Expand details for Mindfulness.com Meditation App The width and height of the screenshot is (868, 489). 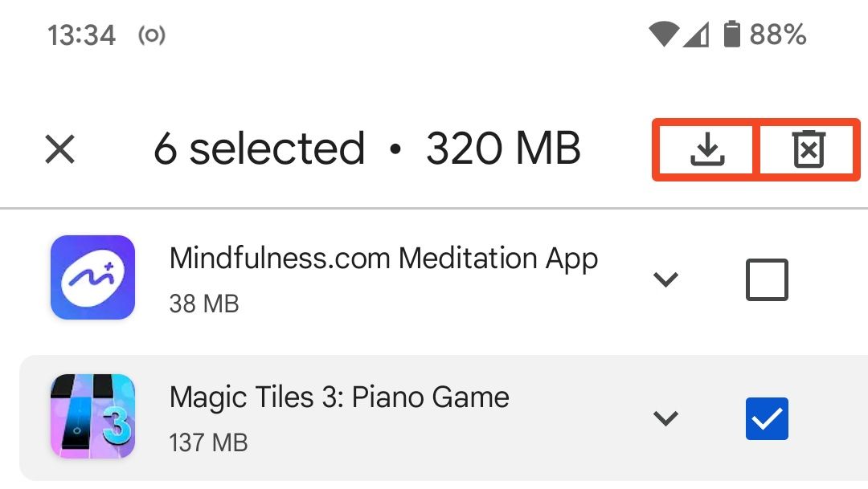pos(665,279)
